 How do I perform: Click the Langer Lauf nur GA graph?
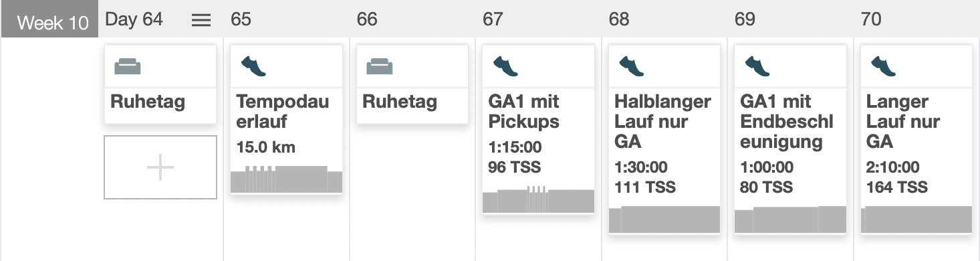pos(916,220)
